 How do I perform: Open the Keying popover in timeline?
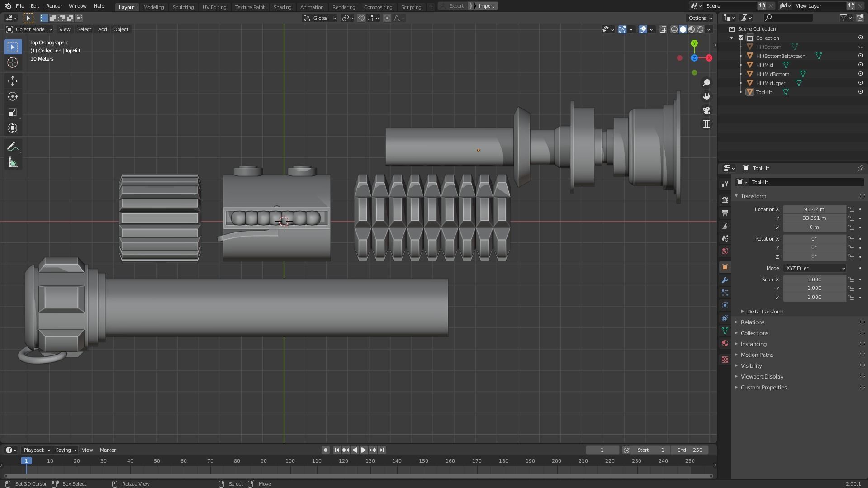click(66, 450)
